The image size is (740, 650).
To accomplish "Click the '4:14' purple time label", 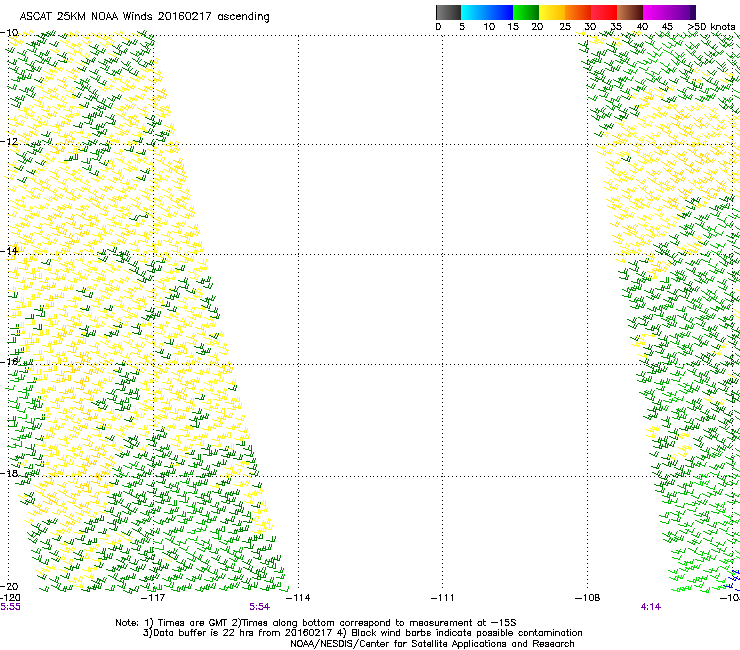I will pos(651,607).
